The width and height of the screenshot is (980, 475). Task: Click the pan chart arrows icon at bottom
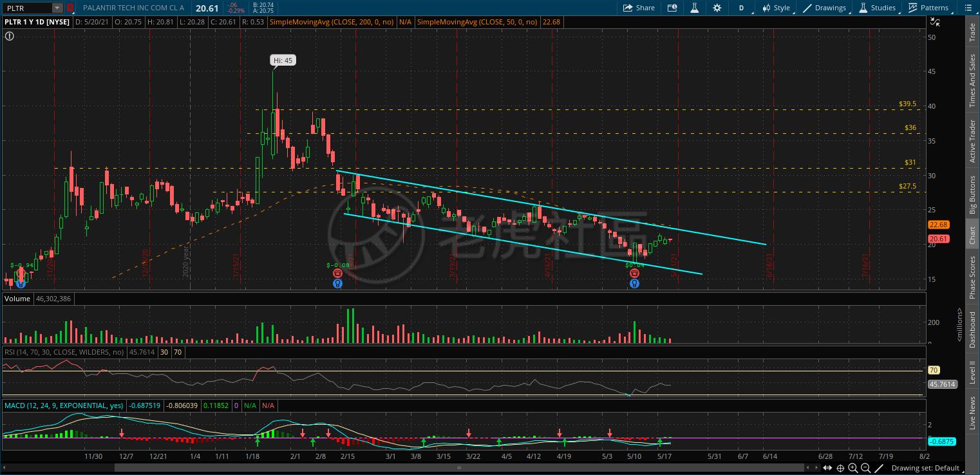click(x=827, y=468)
